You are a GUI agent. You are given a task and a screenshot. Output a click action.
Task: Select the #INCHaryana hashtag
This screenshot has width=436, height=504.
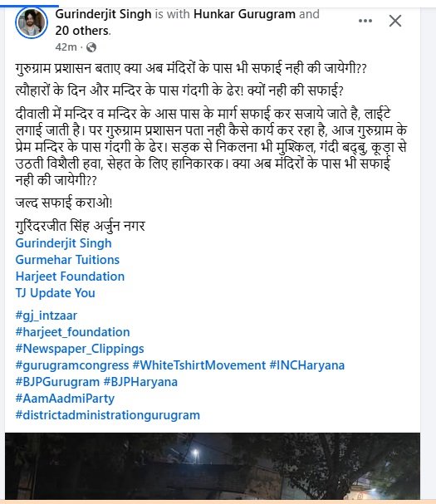click(x=306, y=365)
